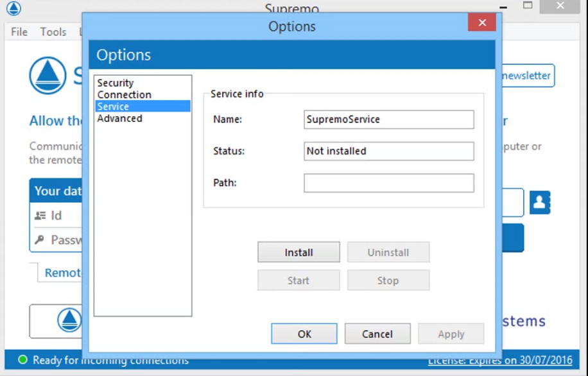Click the Start service button
This screenshot has height=376, width=588.
point(298,280)
